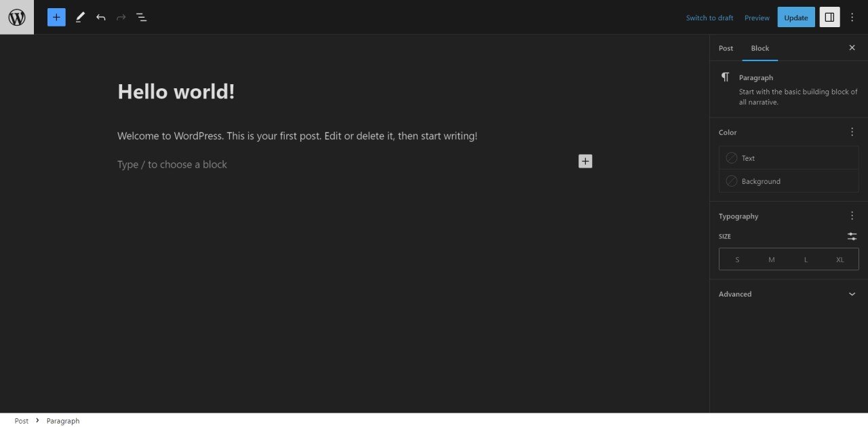Open the editor Options three-dot menu

852,17
